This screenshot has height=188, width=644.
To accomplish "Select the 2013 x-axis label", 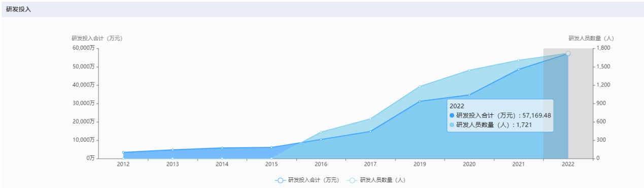I will pyautogui.click(x=173, y=164).
